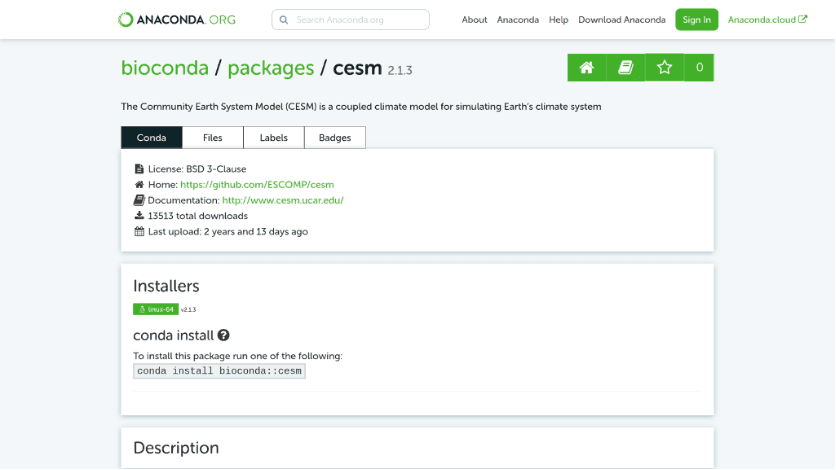Click the 13513 total downloads text

coord(198,216)
